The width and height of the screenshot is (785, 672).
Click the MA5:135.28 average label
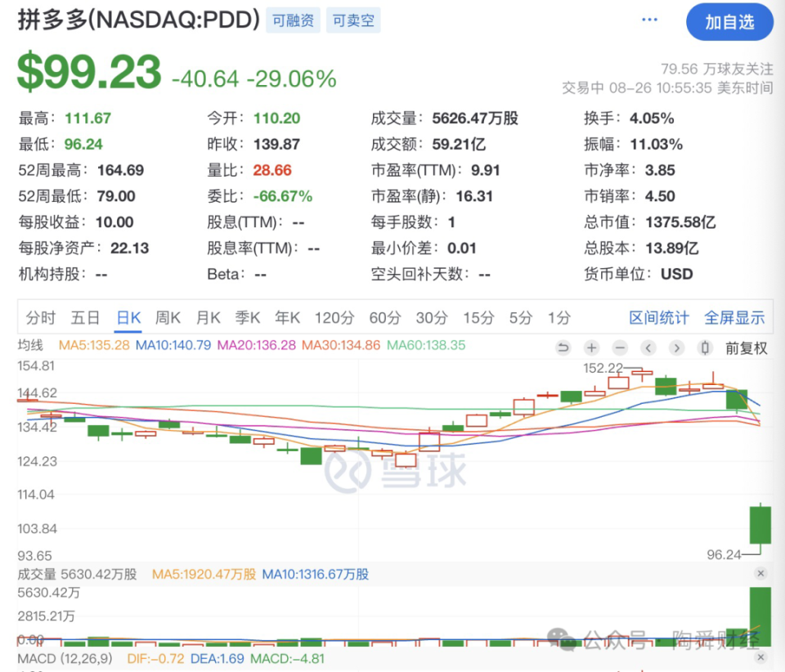coord(94,345)
